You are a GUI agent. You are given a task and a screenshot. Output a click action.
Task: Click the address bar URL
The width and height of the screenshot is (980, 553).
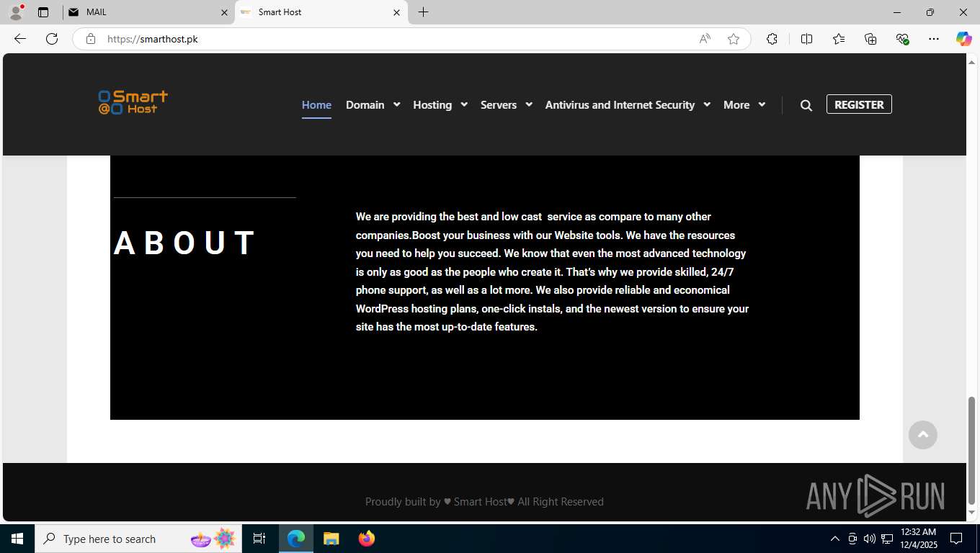click(x=153, y=39)
